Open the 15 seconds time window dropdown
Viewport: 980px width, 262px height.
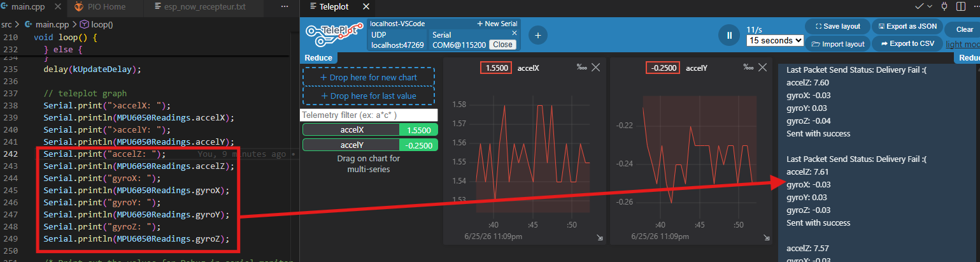[775, 40]
